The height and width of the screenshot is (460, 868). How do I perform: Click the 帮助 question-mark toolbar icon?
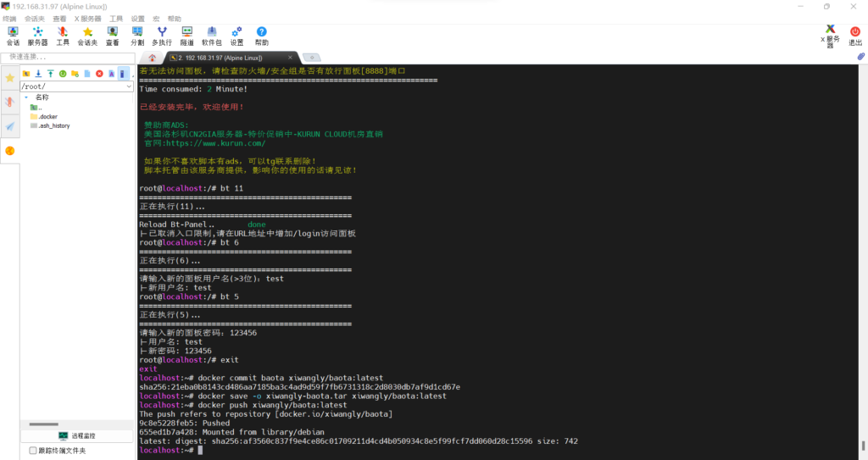tap(261, 36)
